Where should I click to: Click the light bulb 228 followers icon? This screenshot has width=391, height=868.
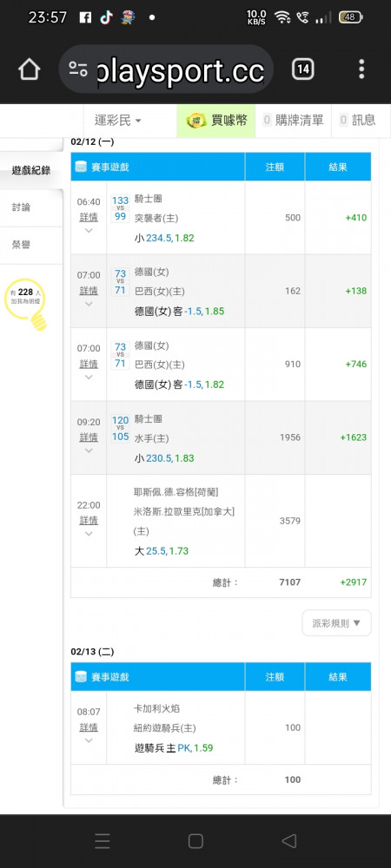[x=26, y=304]
